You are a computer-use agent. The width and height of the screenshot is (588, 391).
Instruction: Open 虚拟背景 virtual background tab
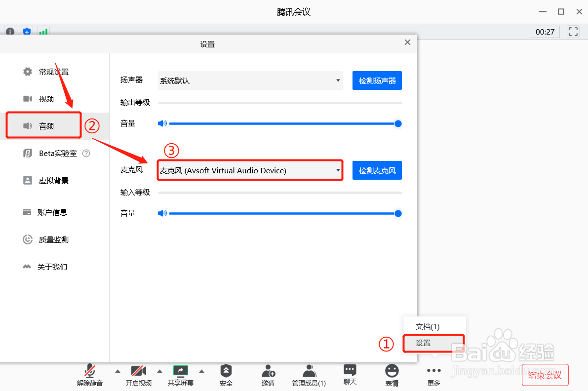tap(54, 180)
